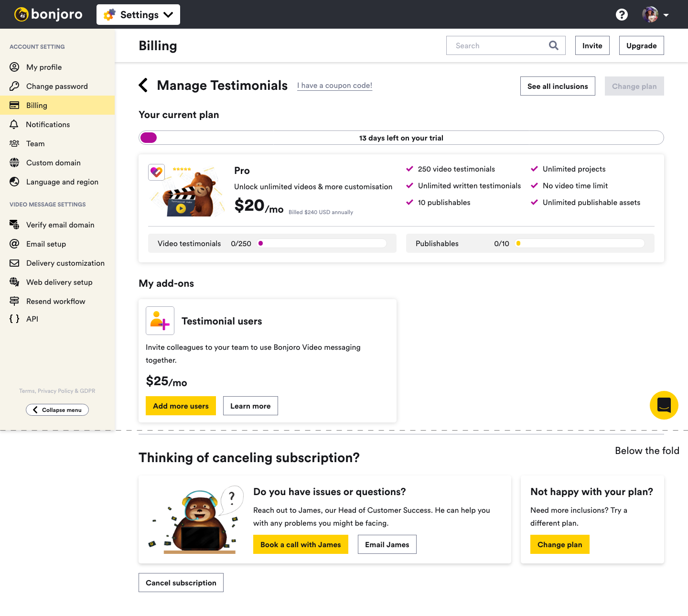Click the Billed $240 USD annually text
688x616 pixels.
tap(321, 212)
